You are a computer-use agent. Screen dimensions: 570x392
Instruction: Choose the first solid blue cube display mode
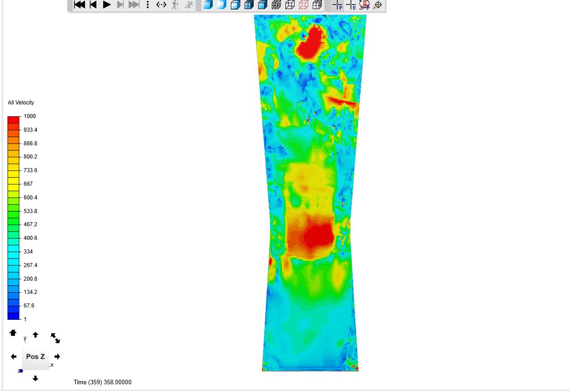click(x=208, y=5)
